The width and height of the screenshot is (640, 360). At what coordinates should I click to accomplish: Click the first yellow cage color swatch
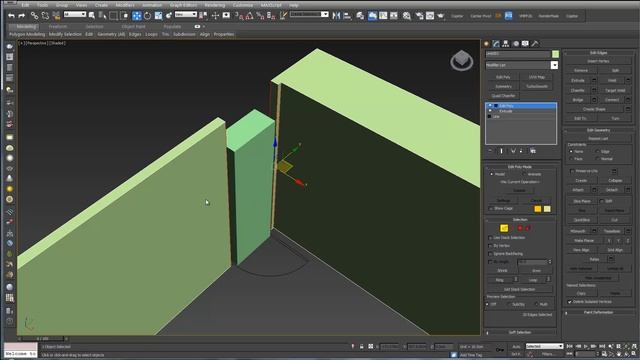[x=538, y=209]
